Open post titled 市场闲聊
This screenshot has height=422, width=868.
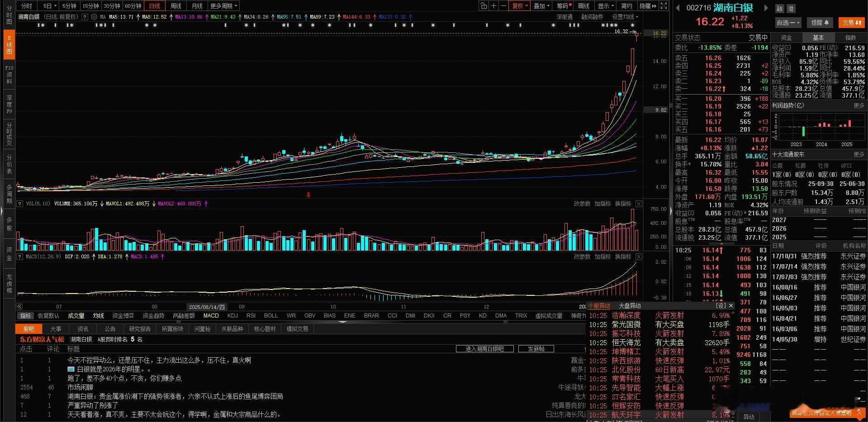click(80, 387)
